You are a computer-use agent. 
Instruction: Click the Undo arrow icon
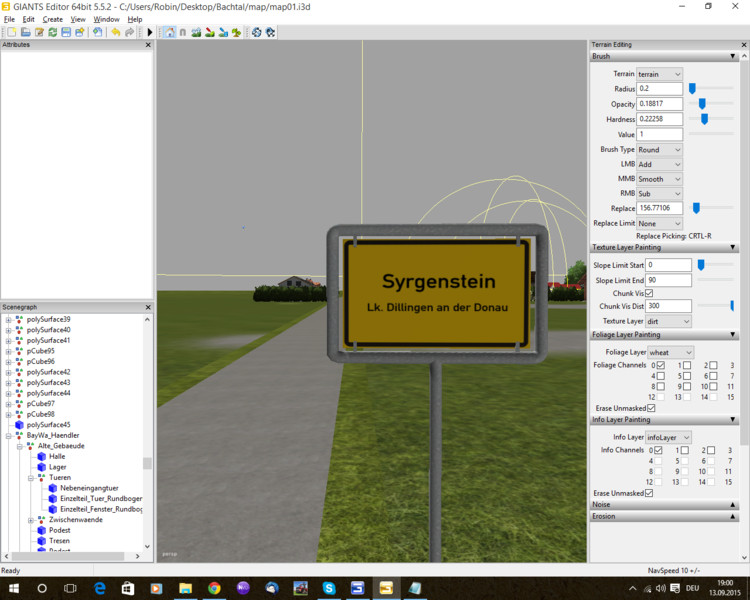(x=115, y=32)
